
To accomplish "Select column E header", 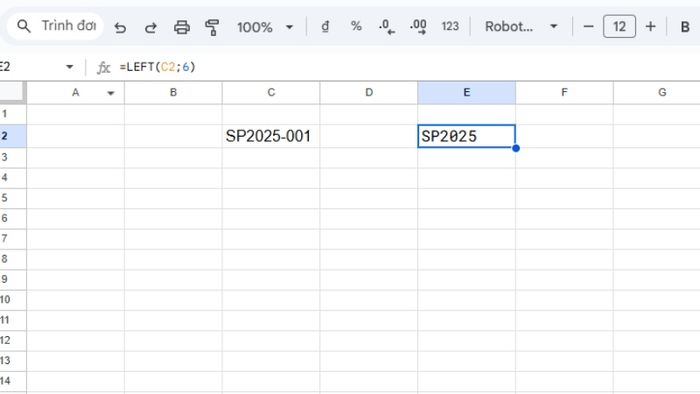I will (x=467, y=93).
